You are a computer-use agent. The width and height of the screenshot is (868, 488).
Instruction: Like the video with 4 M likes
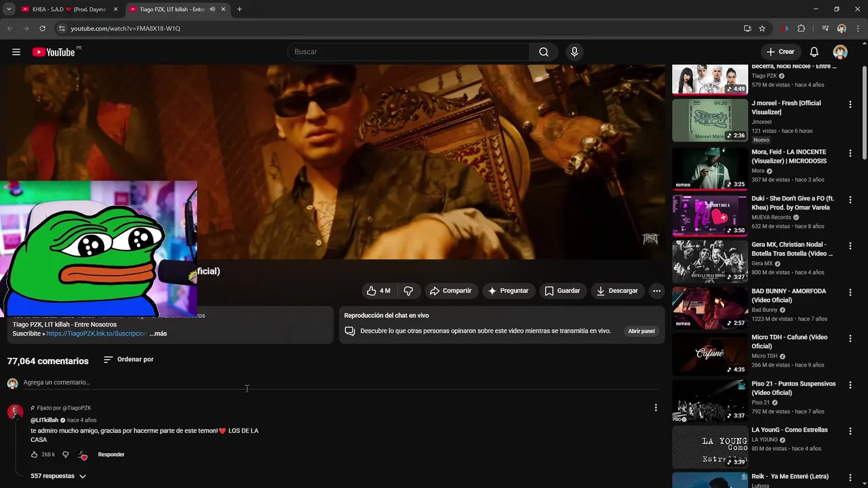pyautogui.click(x=378, y=291)
